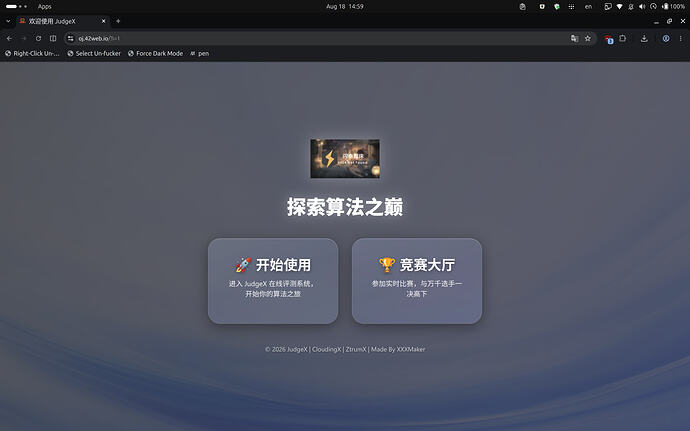Click the muted notifications bell icon
690x431 pixels.
pyautogui.click(x=631, y=7)
